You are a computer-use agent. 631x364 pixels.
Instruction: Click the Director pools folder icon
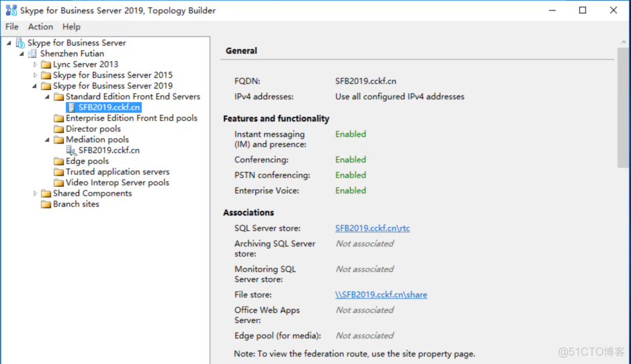pos(58,129)
